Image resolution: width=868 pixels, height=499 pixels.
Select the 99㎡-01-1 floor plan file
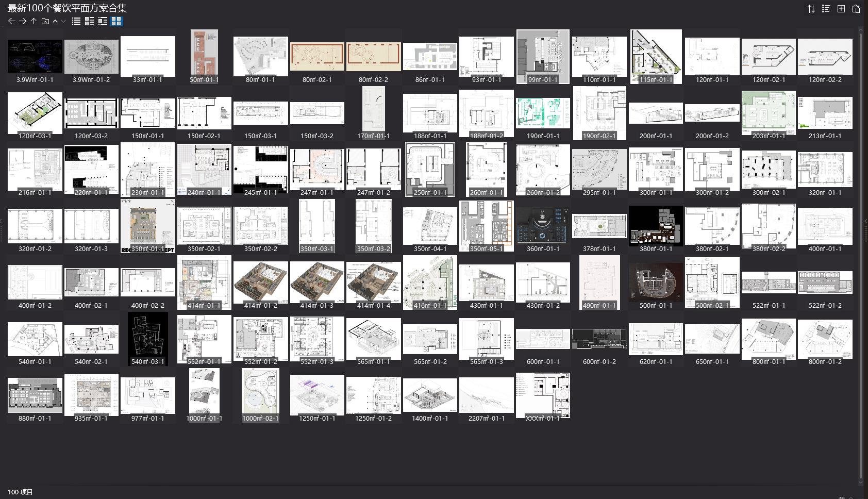click(x=543, y=57)
